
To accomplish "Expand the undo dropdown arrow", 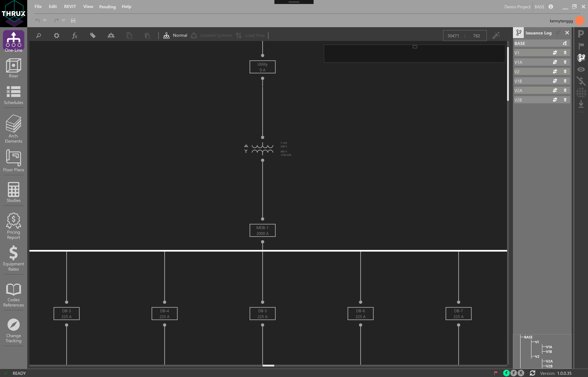I will 45,20.
